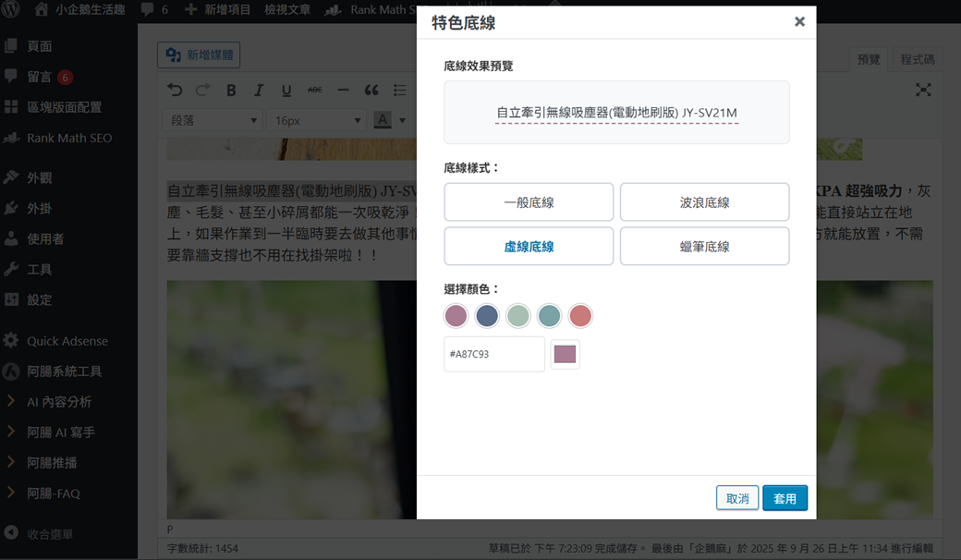This screenshot has height=560, width=961.
Task: Click the 字數統計: 1454 word count text
Action: [202, 548]
